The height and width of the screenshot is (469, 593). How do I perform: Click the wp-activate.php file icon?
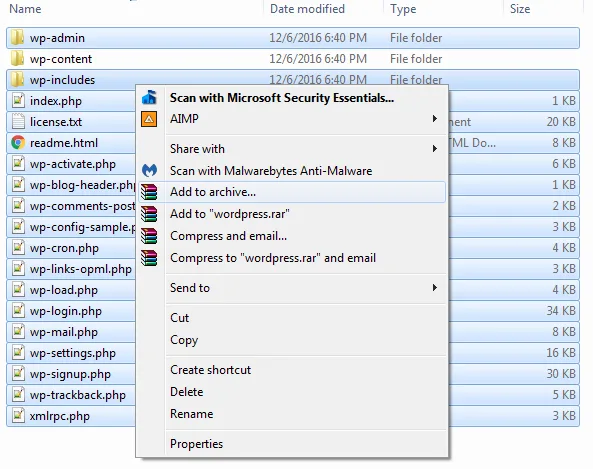tap(18, 164)
